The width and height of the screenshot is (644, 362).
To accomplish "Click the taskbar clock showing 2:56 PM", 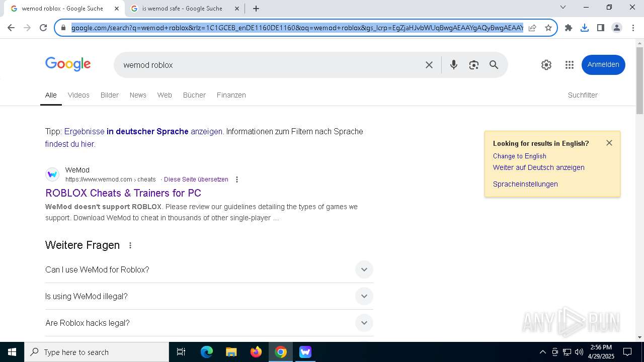I will [x=601, y=352].
